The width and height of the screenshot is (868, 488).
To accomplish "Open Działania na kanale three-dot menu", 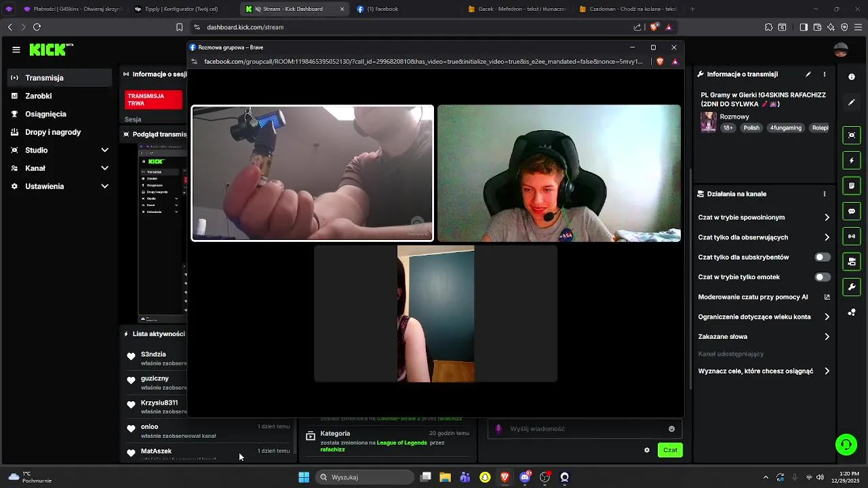I will point(825,194).
